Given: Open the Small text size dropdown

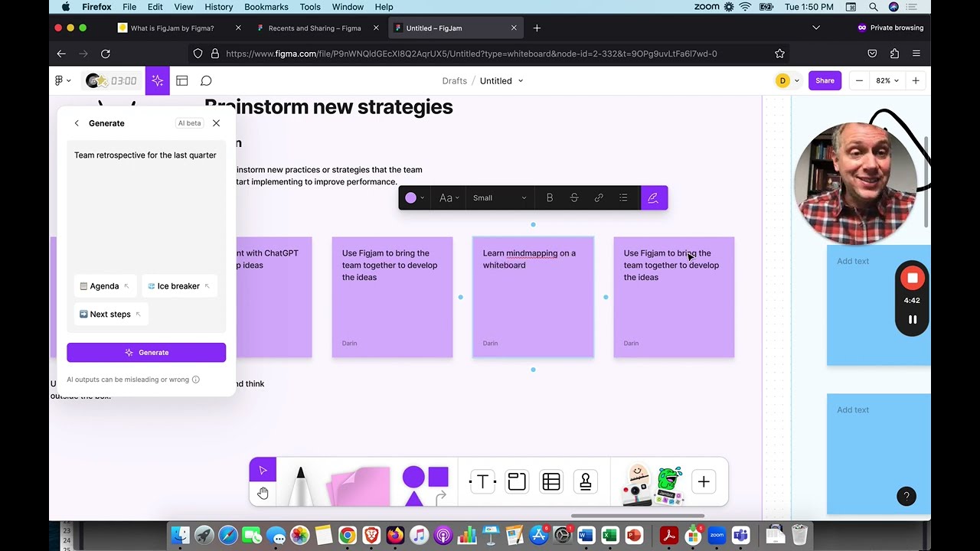Looking at the screenshot, I should (500, 198).
